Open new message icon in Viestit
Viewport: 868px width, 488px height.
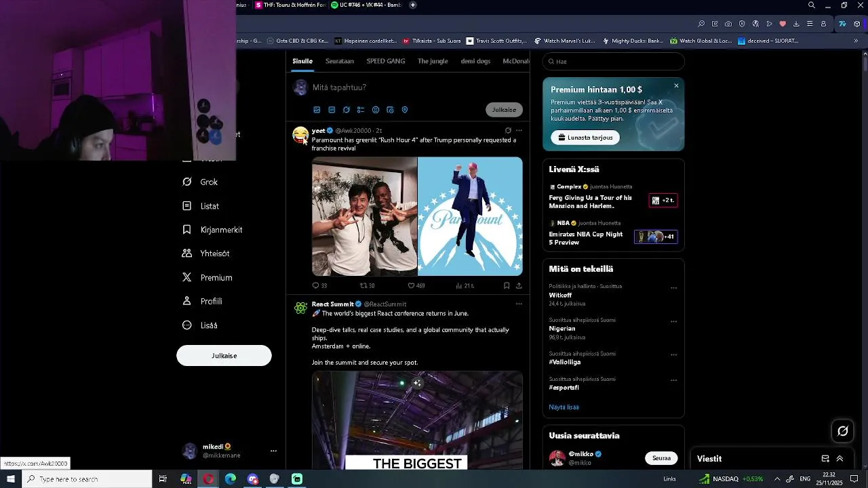825,459
